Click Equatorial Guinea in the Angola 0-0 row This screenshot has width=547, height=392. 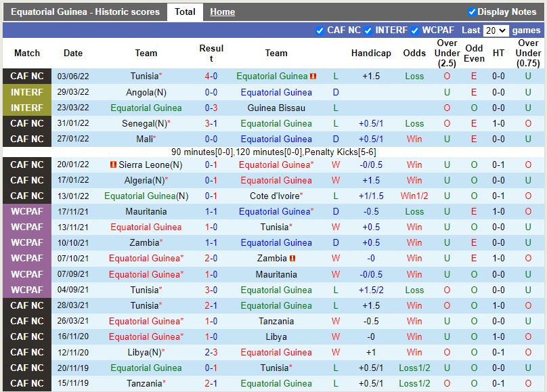276,92
